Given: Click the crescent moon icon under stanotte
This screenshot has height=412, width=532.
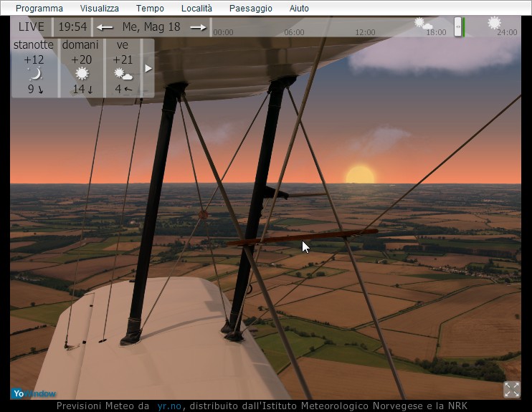Looking at the screenshot, I should [35, 74].
